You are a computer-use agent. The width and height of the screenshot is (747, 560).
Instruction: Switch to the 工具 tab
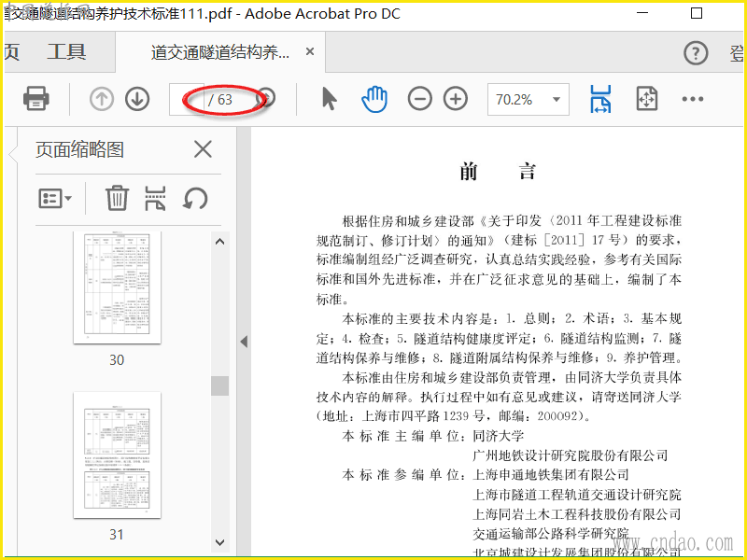pyautogui.click(x=66, y=51)
